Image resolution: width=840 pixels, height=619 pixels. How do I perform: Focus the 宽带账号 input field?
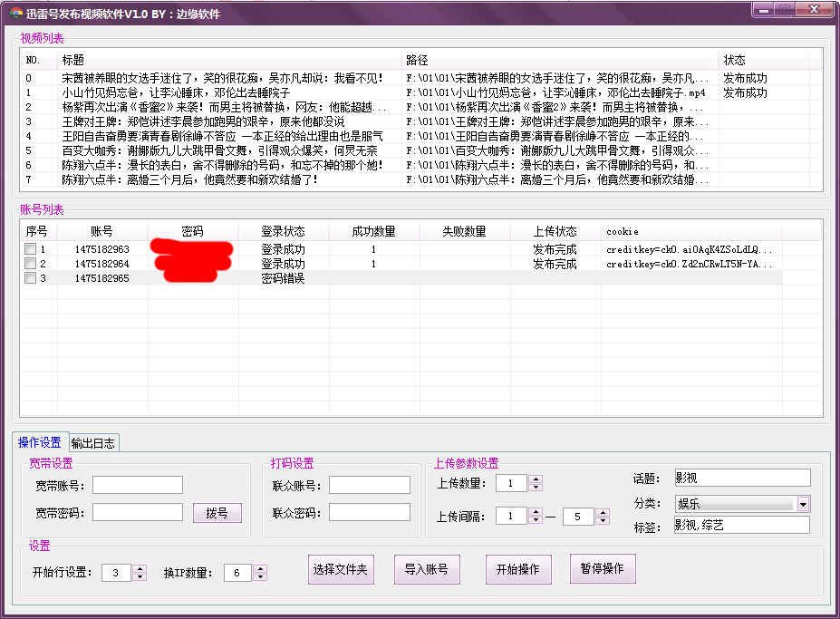(x=138, y=485)
